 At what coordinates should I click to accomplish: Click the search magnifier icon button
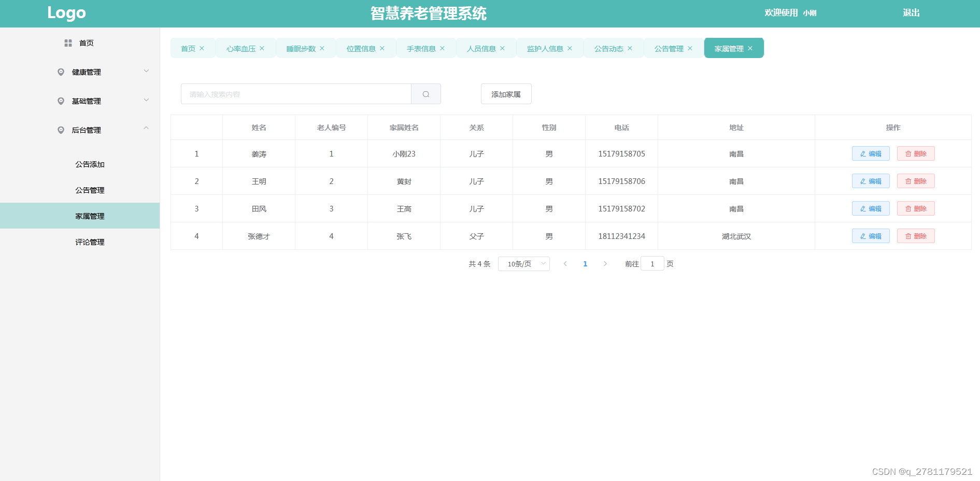tap(426, 94)
